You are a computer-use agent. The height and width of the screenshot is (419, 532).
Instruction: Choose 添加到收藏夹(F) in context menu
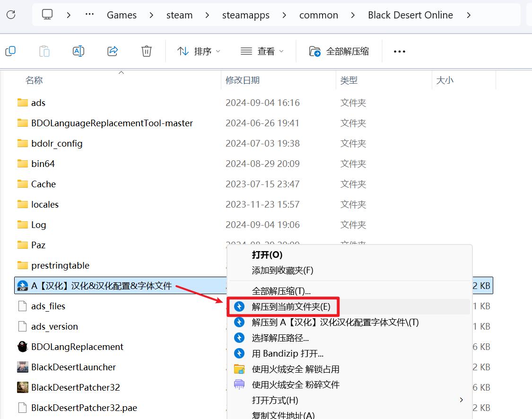(x=349, y=271)
